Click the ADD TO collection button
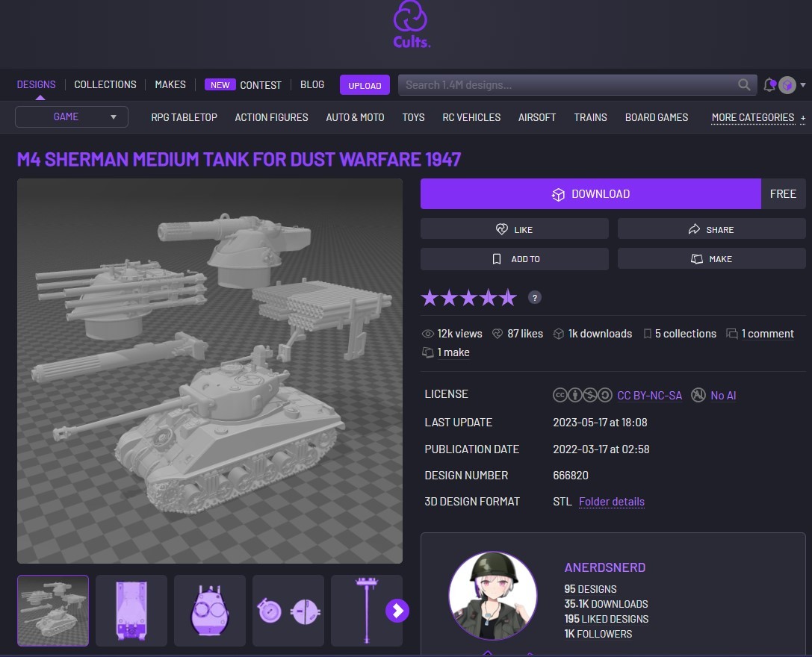This screenshot has height=657, width=812. point(514,259)
